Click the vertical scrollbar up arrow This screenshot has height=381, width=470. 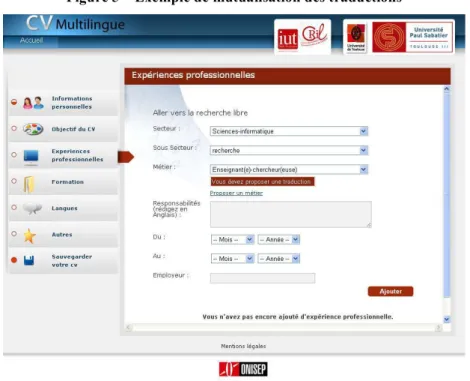447,89
